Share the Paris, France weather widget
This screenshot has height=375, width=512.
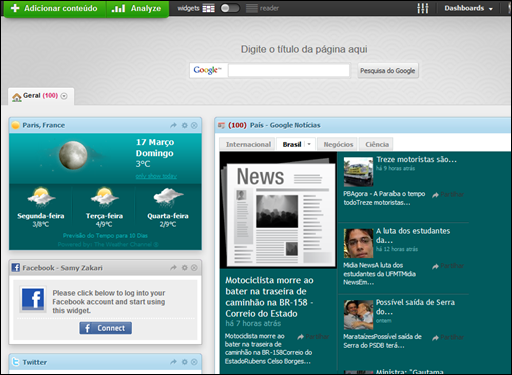click(173, 125)
